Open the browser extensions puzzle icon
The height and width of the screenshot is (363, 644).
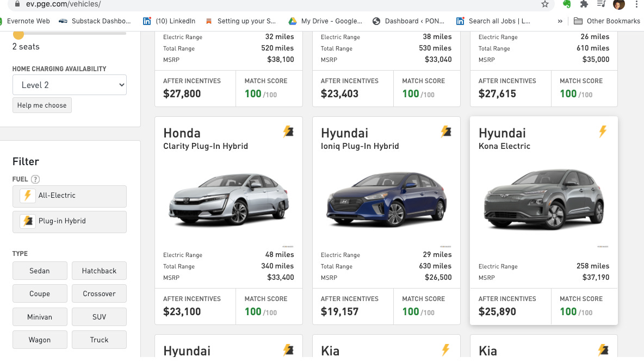tap(584, 4)
